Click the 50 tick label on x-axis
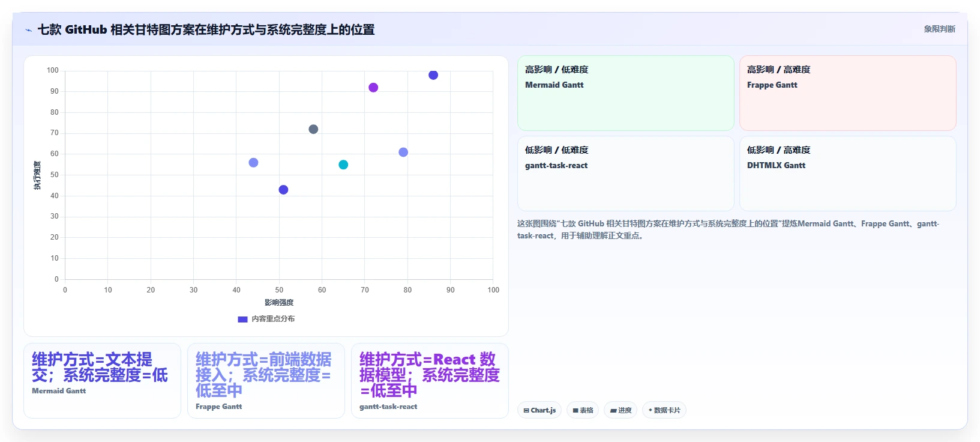 (x=279, y=290)
